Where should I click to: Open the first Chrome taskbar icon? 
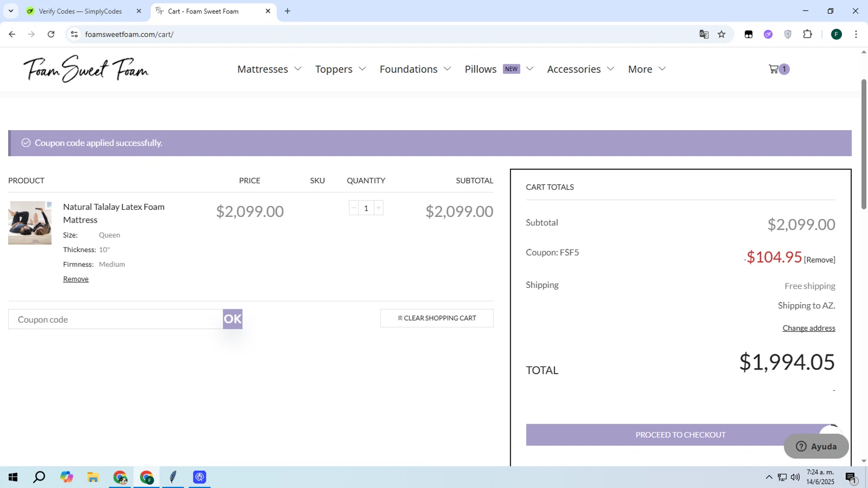click(120, 477)
